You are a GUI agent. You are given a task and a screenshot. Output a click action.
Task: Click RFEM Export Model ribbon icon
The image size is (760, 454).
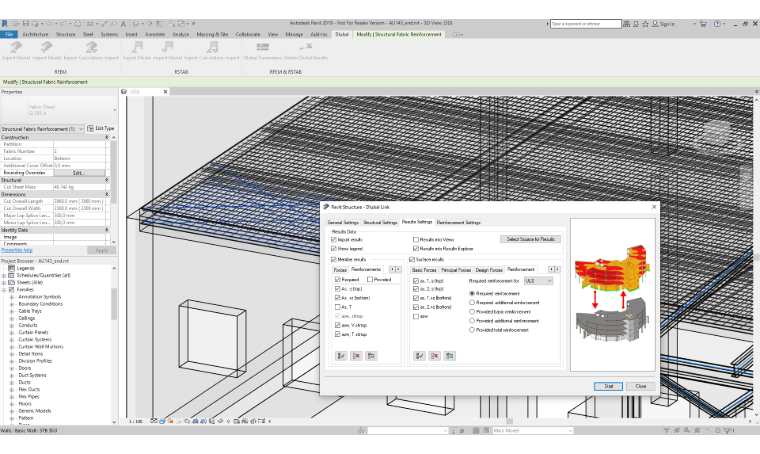pos(16,47)
